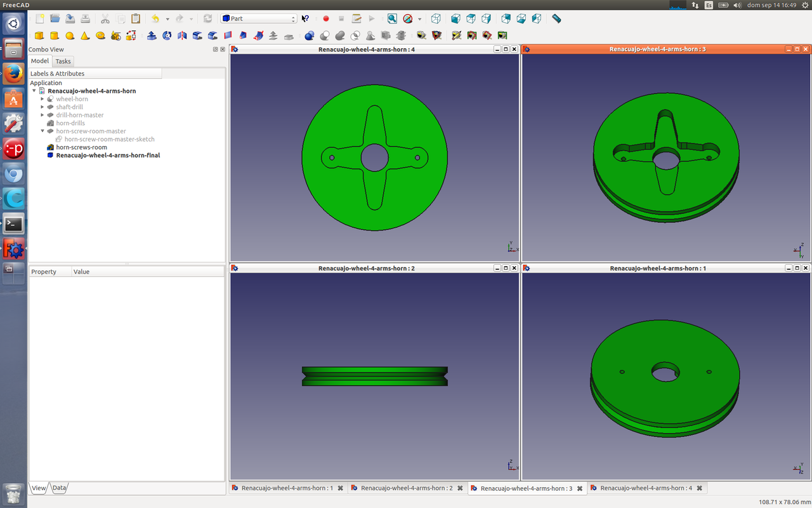This screenshot has height=508, width=812.
Task: Select the horn-screws-room tree item
Action: coord(81,147)
